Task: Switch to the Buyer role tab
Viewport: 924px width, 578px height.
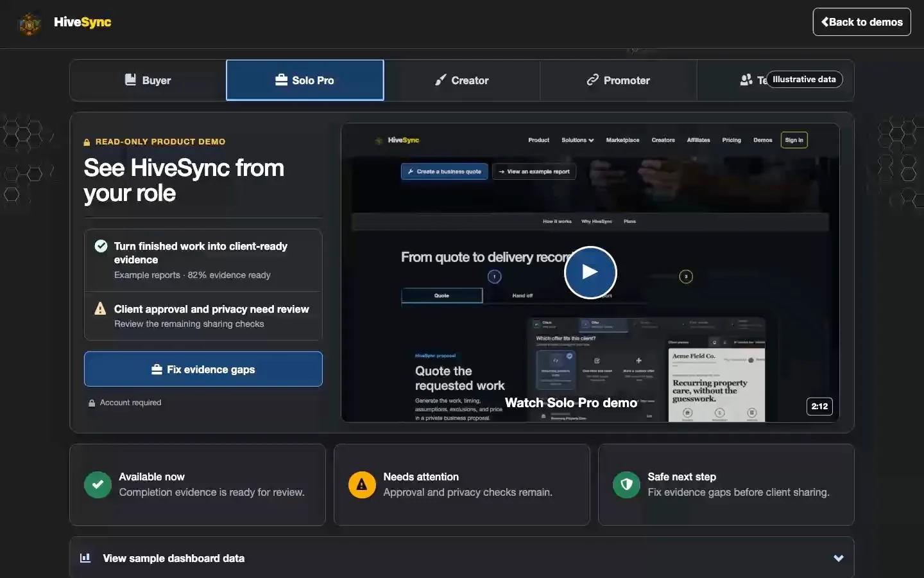Action: coord(148,80)
